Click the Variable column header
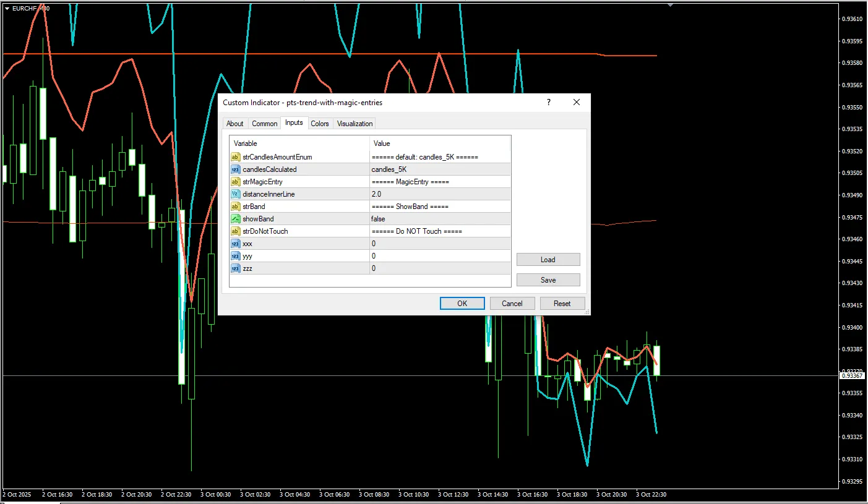This screenshot has height=504, width=868. click(299, 143)
